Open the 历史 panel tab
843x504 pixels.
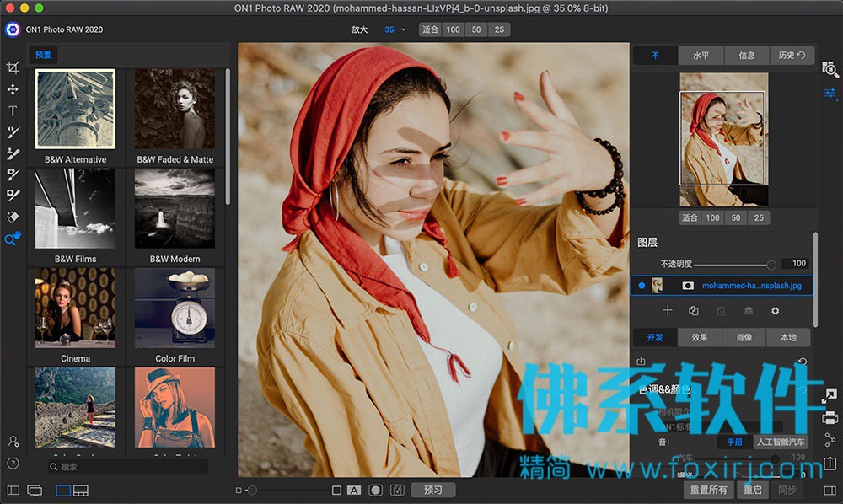(x=792, y=56)
